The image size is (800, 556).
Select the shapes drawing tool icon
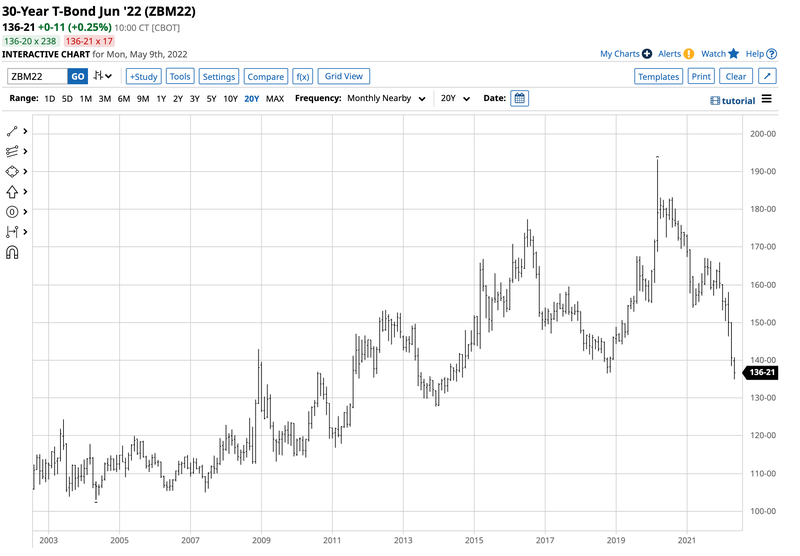[x=12, y=171]
